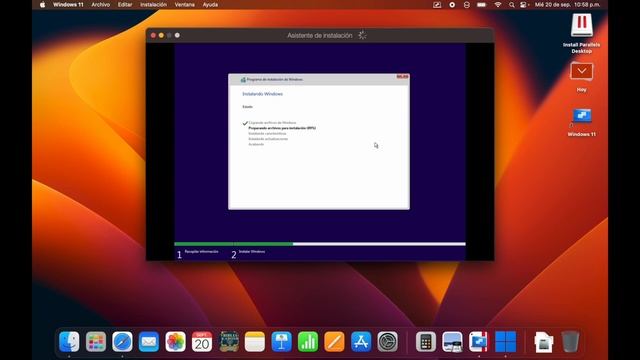
Task: Click 'Preparando archivos para instalación' status line
Action: coord(282,128)
